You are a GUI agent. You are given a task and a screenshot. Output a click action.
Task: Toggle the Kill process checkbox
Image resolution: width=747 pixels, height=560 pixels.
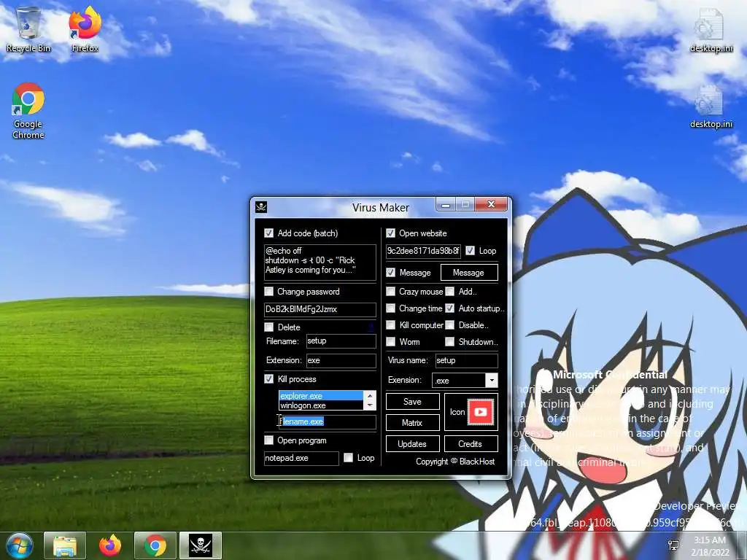pyautogui.click(x=269, y=379)
